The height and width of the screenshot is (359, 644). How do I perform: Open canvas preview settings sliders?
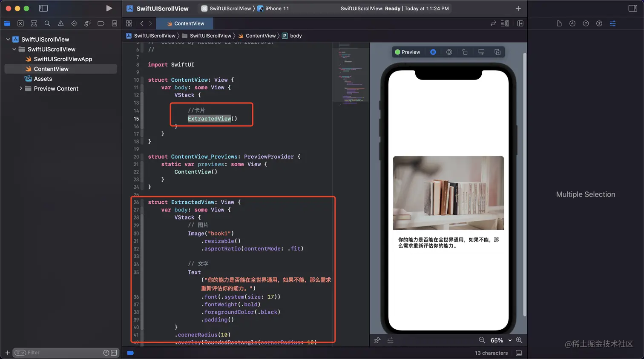tap(390, 340)
